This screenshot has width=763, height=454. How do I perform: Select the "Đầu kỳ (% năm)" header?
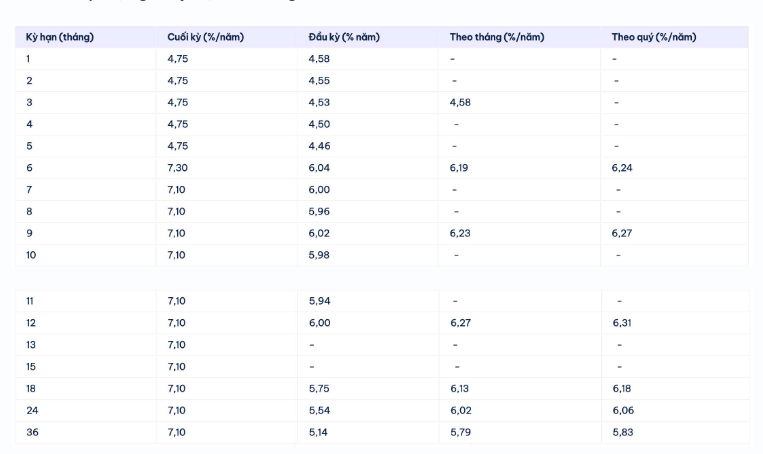pyautogui.click(x=344, y=37)
